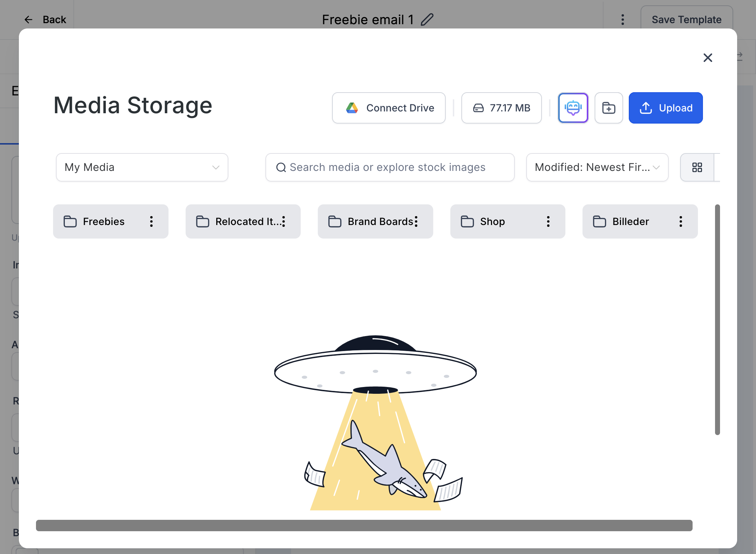
Task: Click the vertical scrollbar in media list
Action: click(717, 319)
